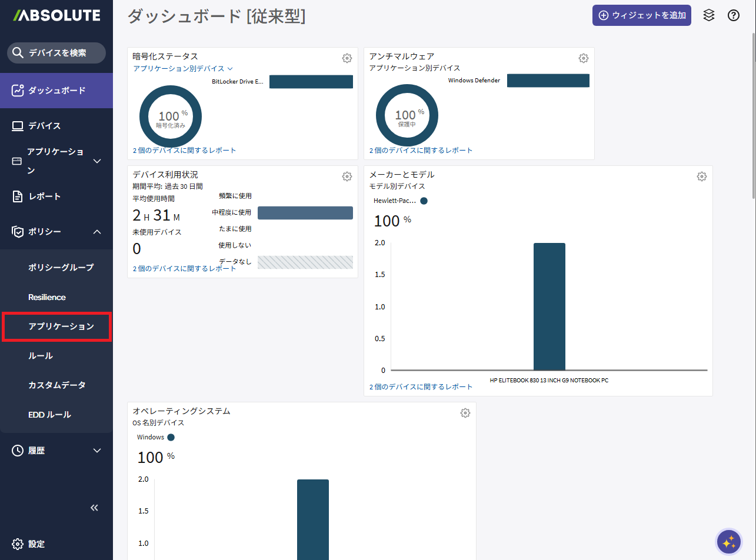Image resolution: width=756 pixels, height=560 pixels.
Task: Open settings gear on オペレーティングシステム widget
Action: pyautogui.click(x=465, y=413)
